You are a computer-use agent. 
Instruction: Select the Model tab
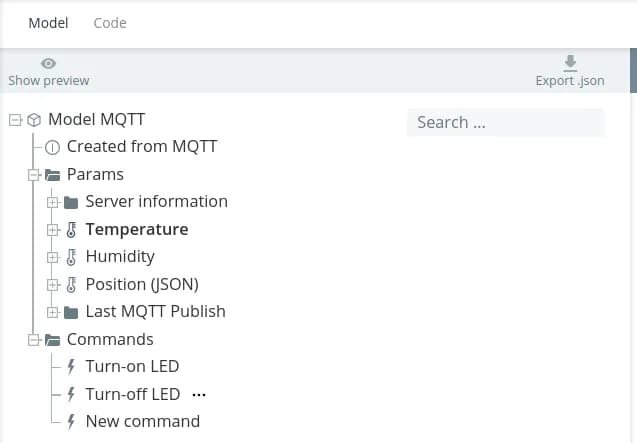click(x=48, y=23)
